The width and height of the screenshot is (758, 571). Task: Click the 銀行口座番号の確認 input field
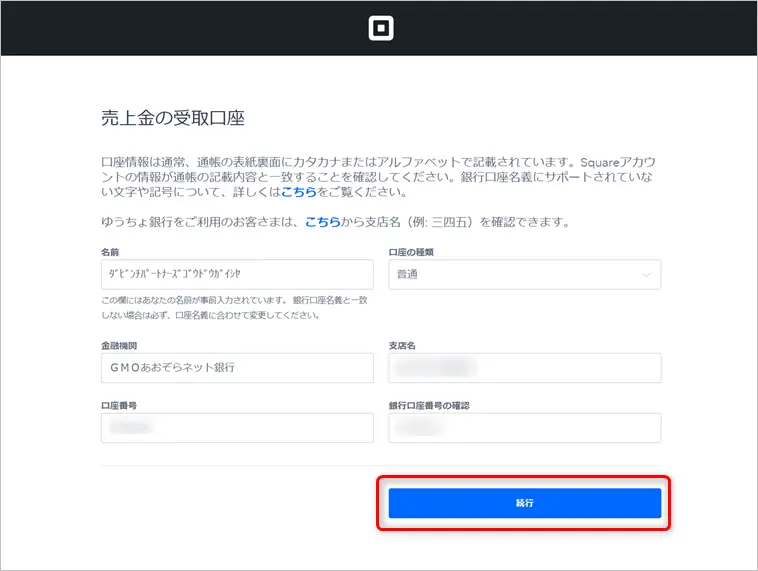coord(524,427)
